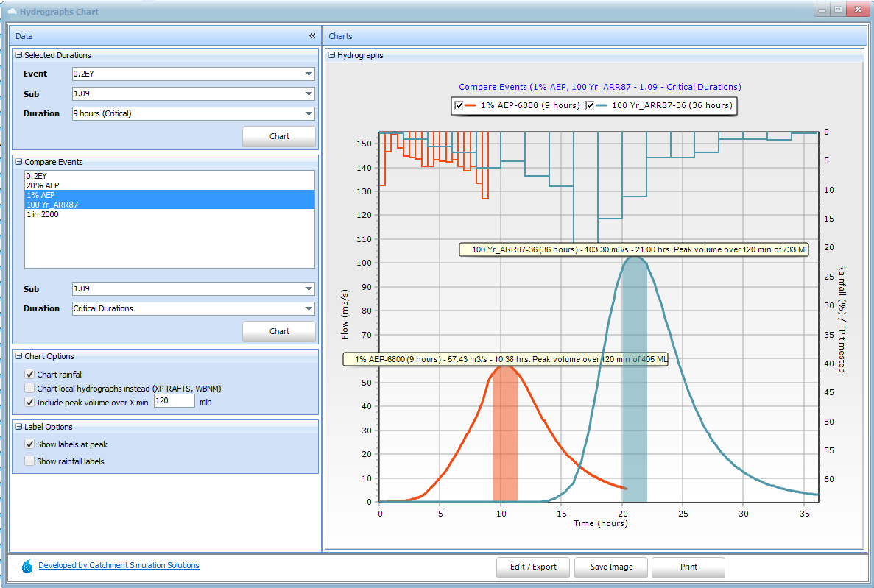Open the Duration dropdown showing 9 hours (Critical)
The width and height of the screenshot is (874, 588).
[x=309, y=113]
